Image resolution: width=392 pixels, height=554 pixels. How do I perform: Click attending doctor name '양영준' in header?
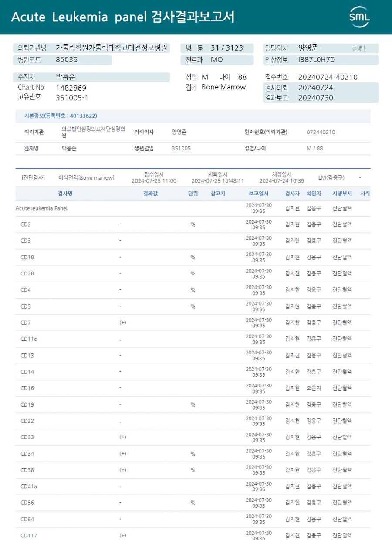(308, 48)
